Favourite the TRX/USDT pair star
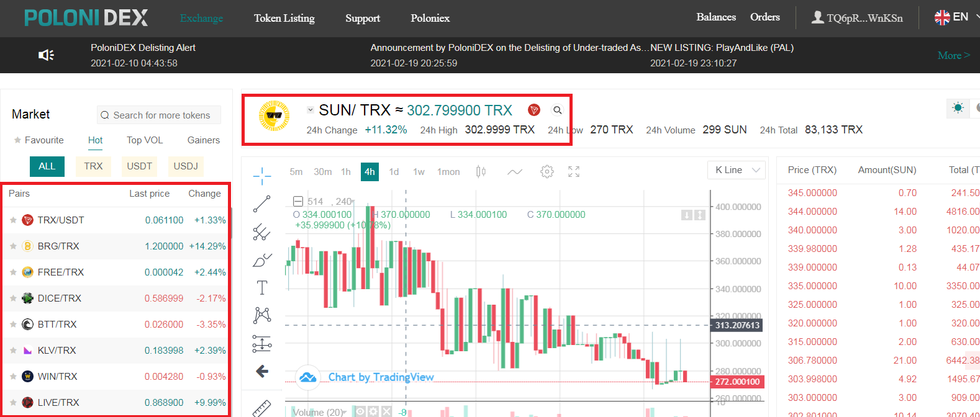 (13, 220)
